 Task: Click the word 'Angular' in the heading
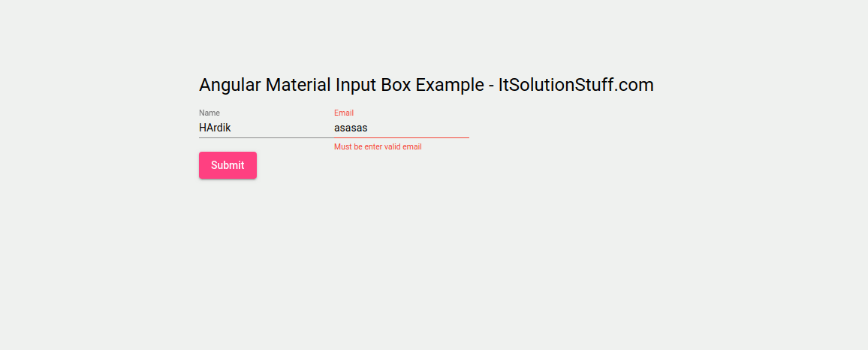pos(230,85)
